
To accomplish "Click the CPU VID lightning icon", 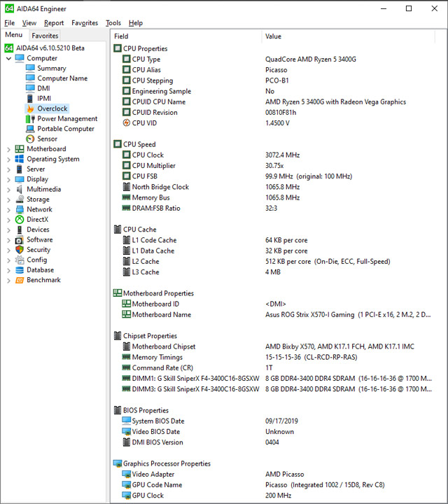I will pyautogui.click(x=127, y=122).
